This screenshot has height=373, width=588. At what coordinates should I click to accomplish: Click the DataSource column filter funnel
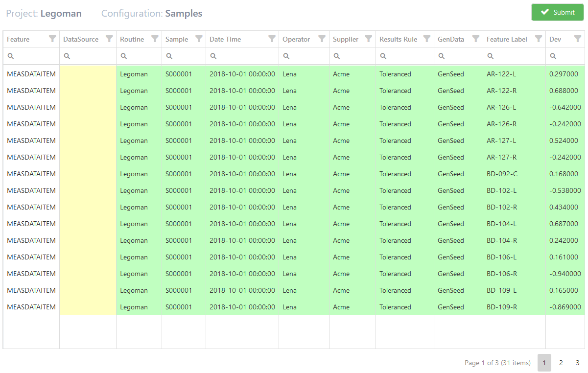pos(109,39)
